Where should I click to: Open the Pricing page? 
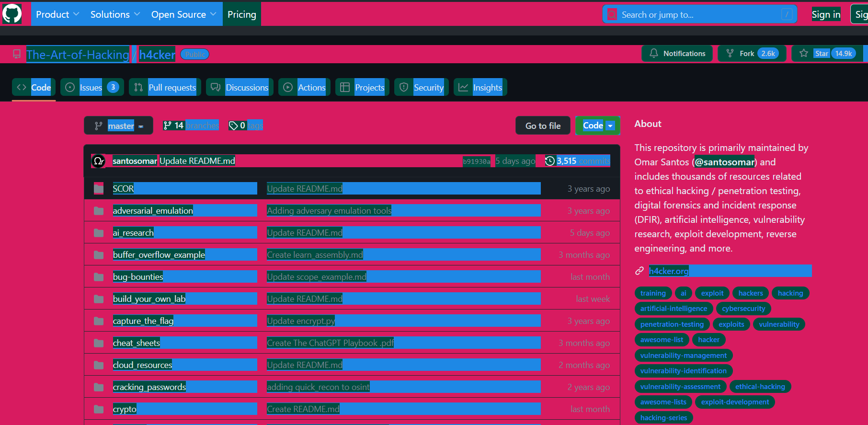tap(242, 14)
